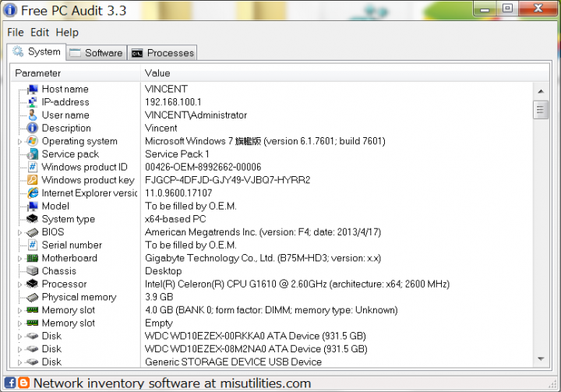561x392 pixels.
Task: Expand the BIOS row
Action: click(x=19, y=233)
